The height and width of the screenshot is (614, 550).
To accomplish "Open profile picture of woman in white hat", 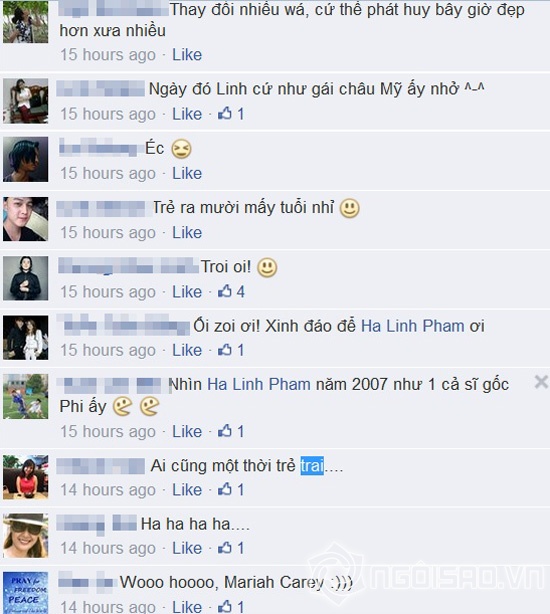I will click(25, 535).
